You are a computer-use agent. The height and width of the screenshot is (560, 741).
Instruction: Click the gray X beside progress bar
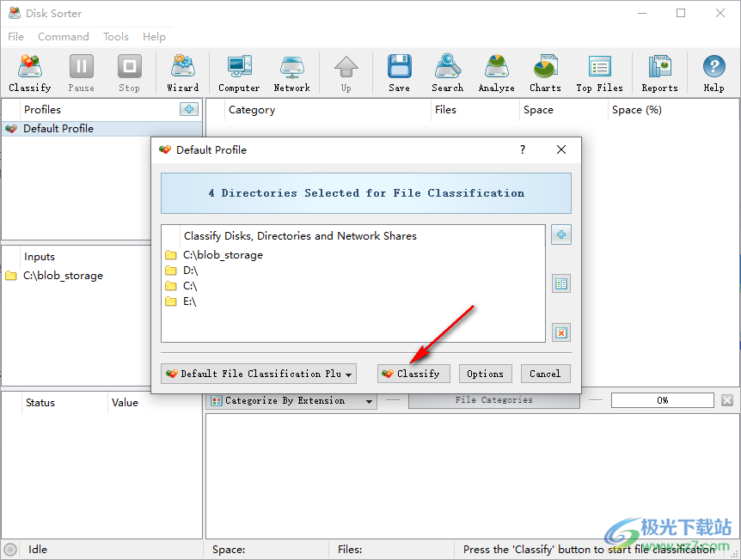click(727, 400)
